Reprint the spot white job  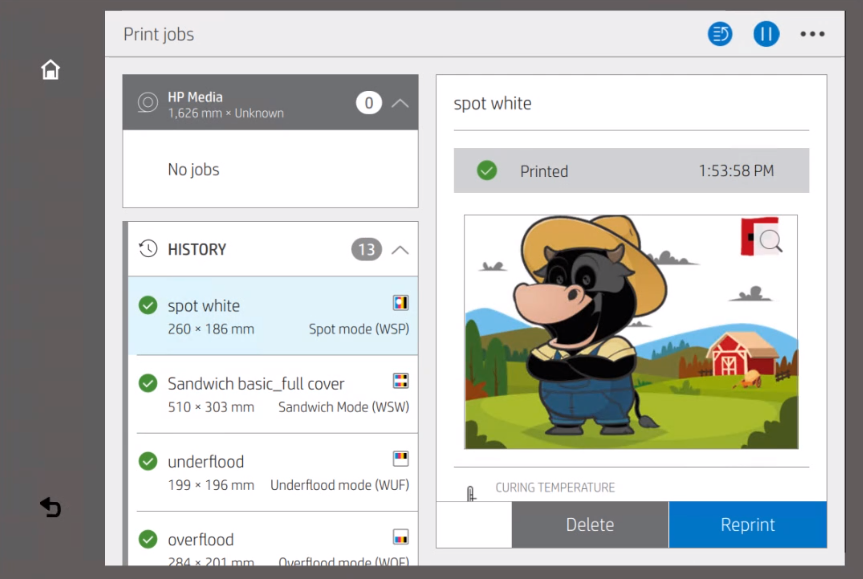[x=748, y=525]
